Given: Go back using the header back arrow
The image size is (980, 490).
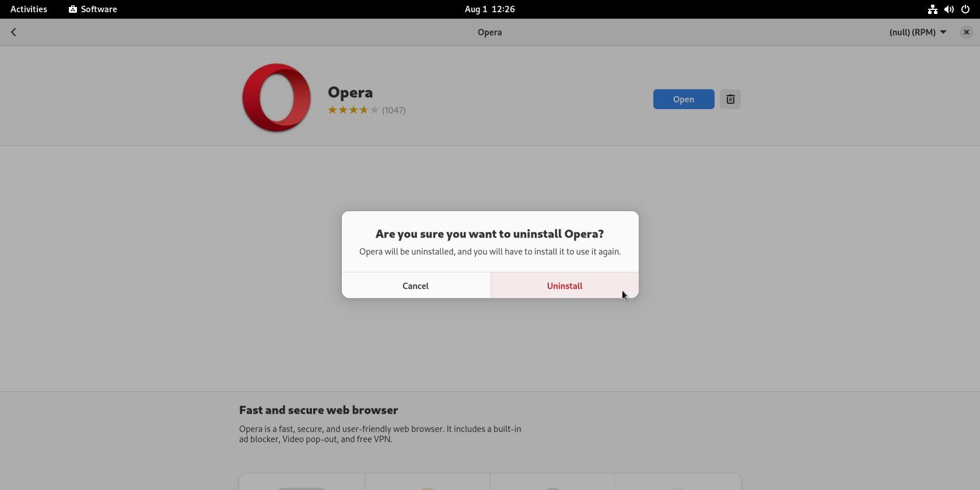Looking at the screenshot, I should [x=13, y=32].
